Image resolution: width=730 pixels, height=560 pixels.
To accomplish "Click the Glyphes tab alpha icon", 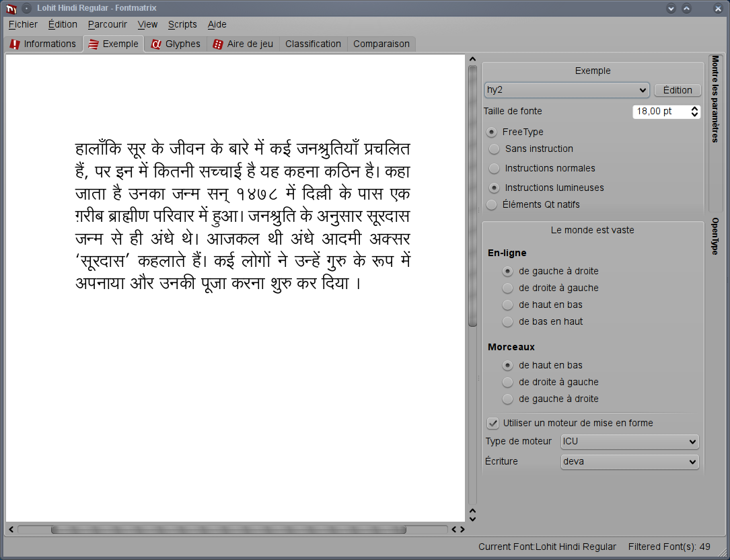I will point(156,44).
